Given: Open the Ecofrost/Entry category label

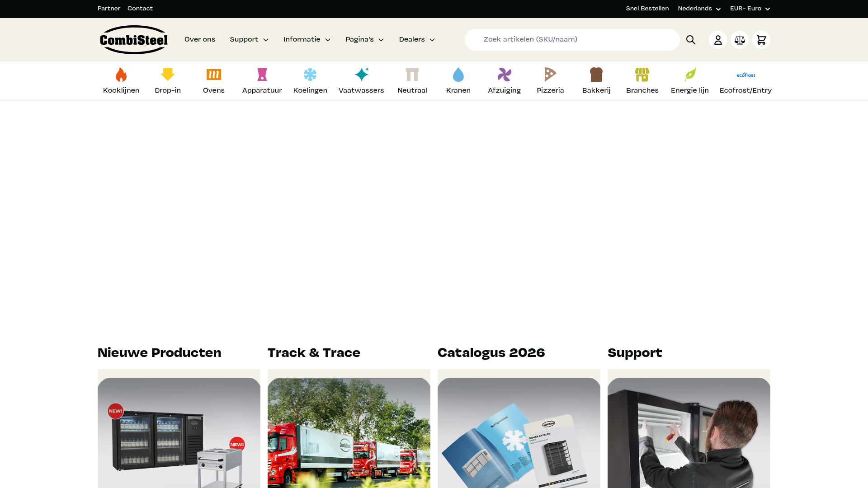Looking at the screenshot, I should (x=745, y=90).
